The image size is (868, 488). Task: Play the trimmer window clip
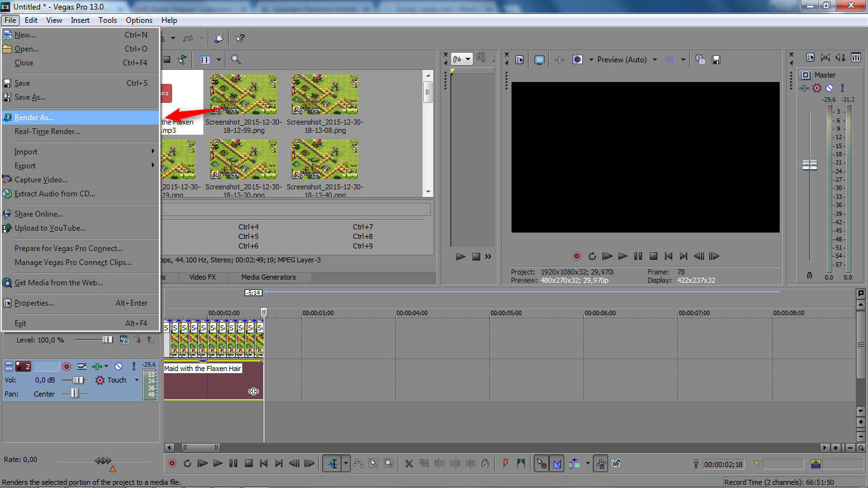pos(461,257)
